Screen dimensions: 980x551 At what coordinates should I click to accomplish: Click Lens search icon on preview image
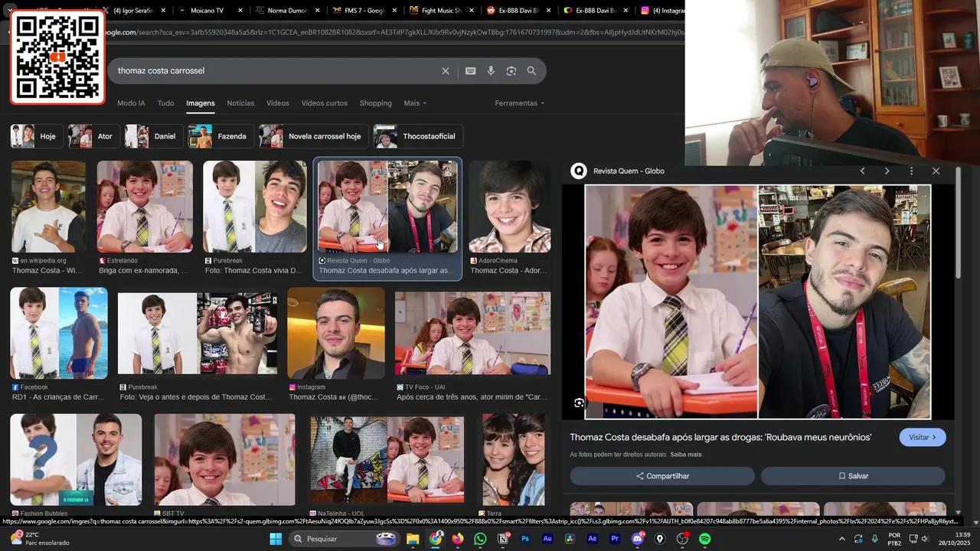[x=580, y=403]
